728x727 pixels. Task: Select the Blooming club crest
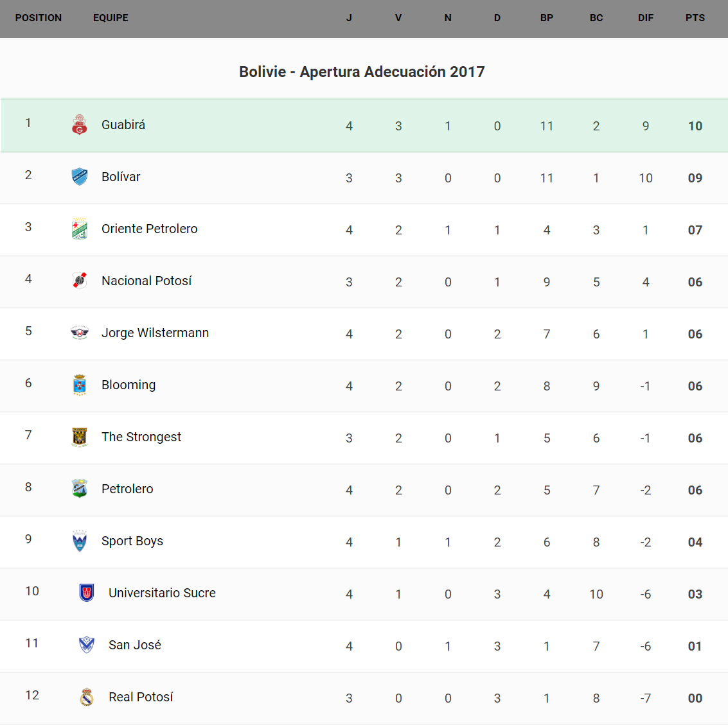point(80,385)
